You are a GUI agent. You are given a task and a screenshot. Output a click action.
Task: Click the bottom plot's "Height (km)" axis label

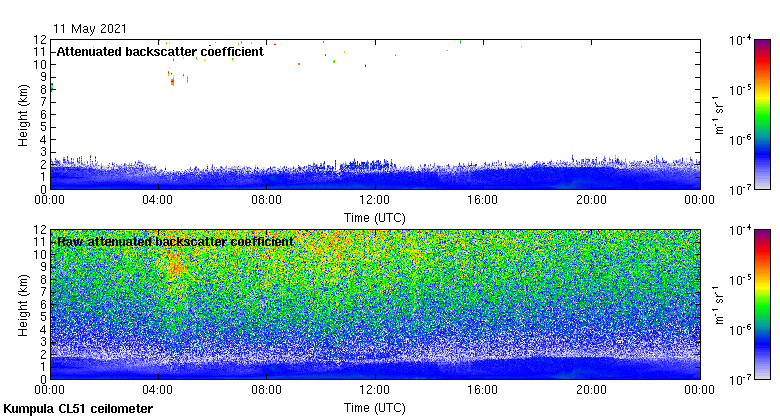(23, 304)
